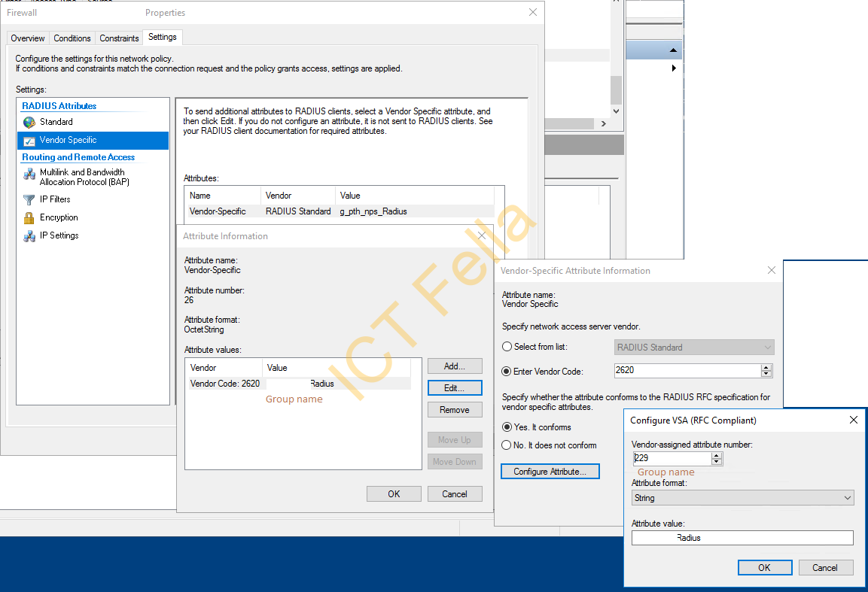This screenshot has height=592, width=868.
Task: Click the Configure Attribute button
Action: coord(550,471)
